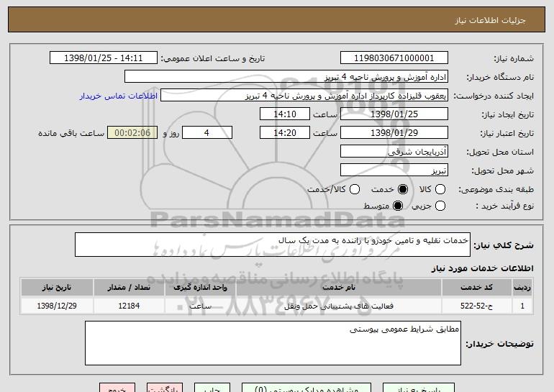
Task: Click the province field آذربایجان شرقی
Action: [x=394, y=152]
